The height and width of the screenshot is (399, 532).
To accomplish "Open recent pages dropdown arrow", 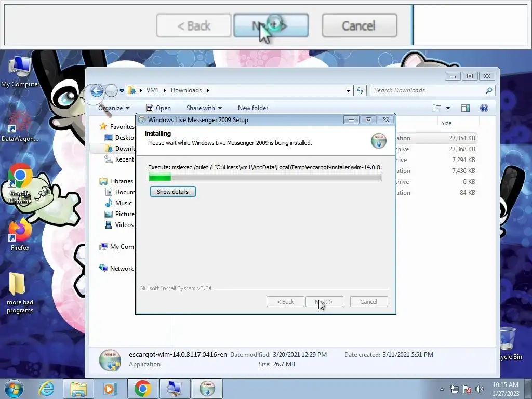I will click(122, 90).
